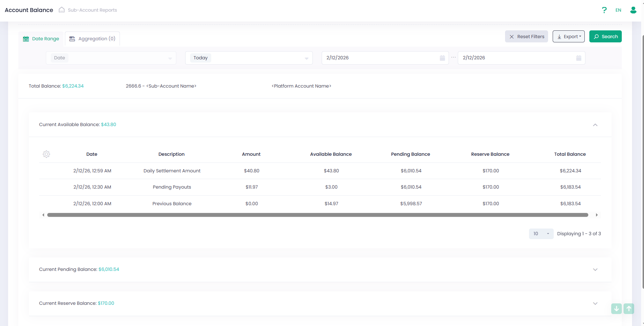Click the home breadcrumb icon

tap(62, 10)
